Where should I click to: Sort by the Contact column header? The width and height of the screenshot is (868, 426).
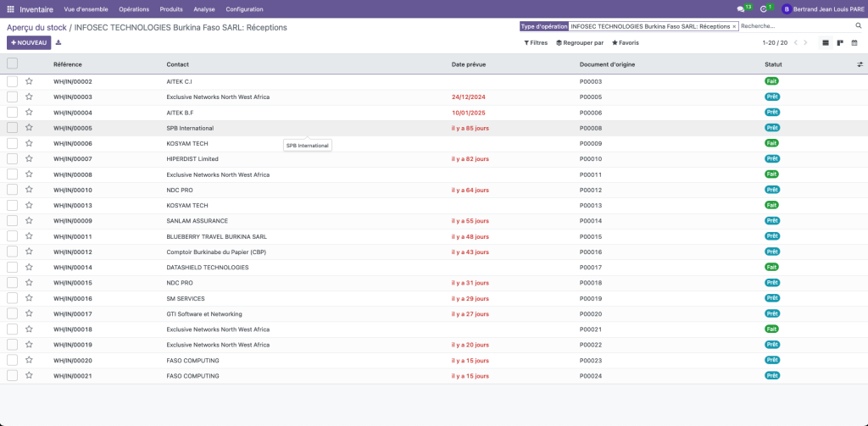177,64
